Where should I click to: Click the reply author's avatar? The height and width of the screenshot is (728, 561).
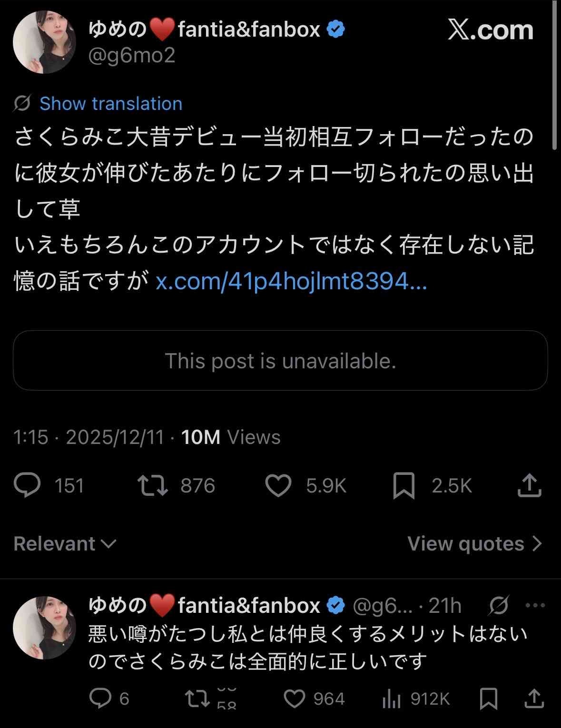click(44, 628)
